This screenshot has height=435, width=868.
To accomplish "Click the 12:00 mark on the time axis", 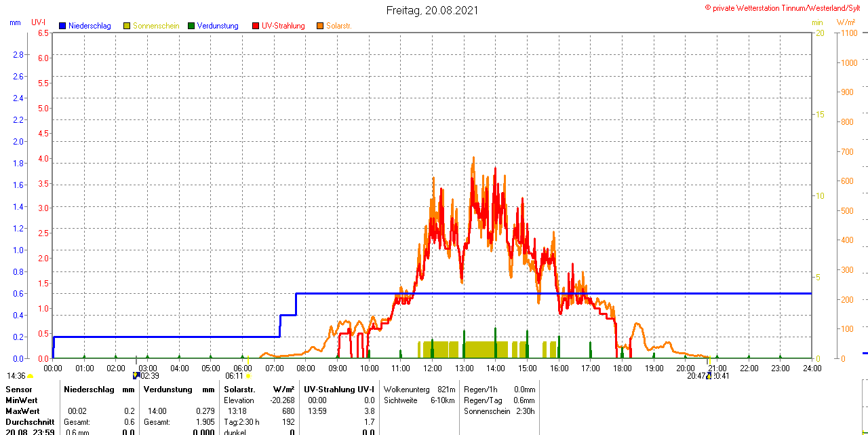I will coord(432,368).
